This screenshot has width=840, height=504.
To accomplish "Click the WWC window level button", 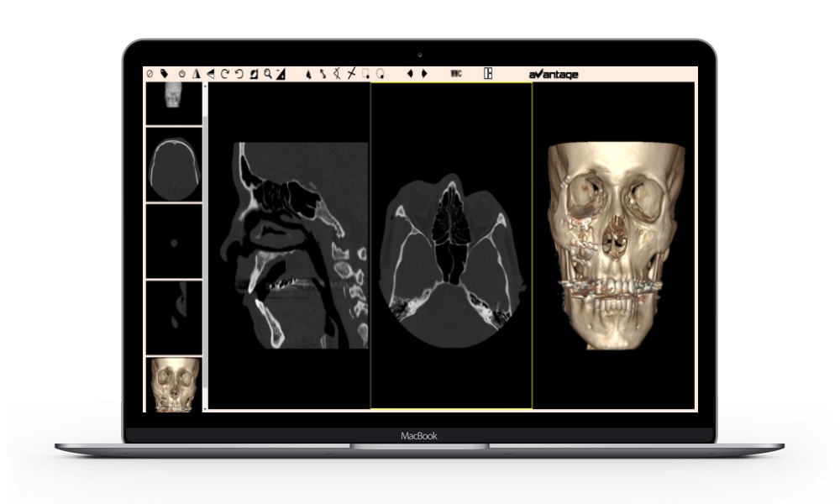I will 456,74.
